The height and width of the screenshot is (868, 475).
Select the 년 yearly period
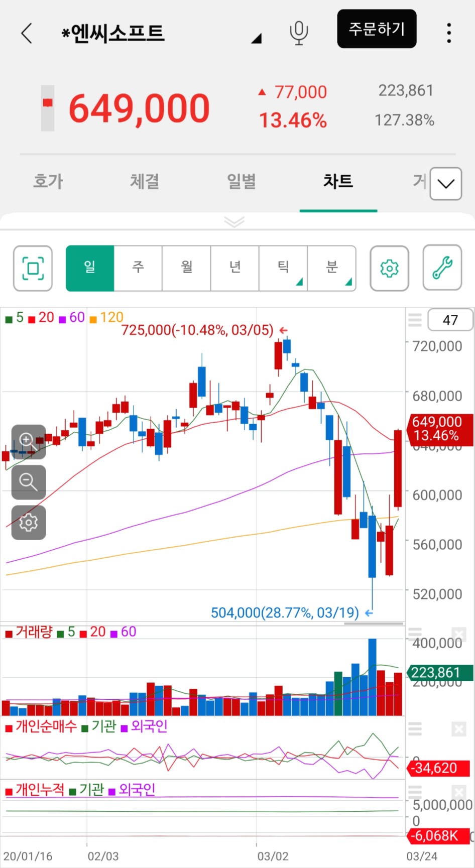[x=235, y=269]
